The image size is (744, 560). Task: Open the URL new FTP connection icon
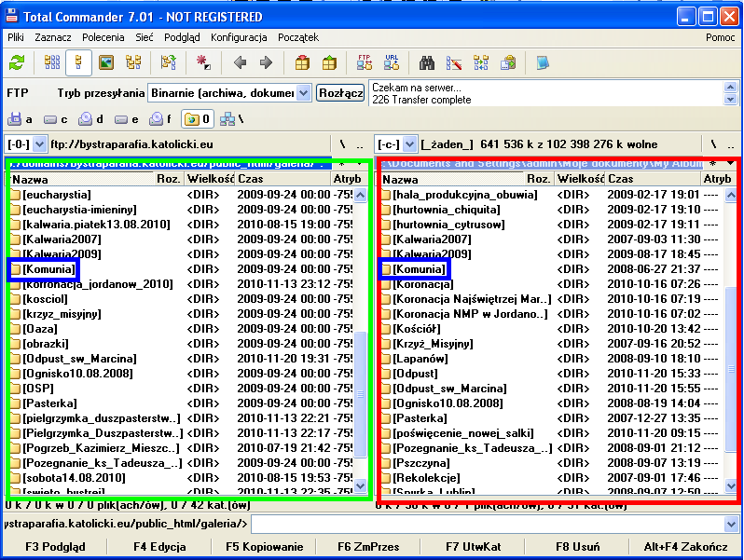[x=392, y=62]
